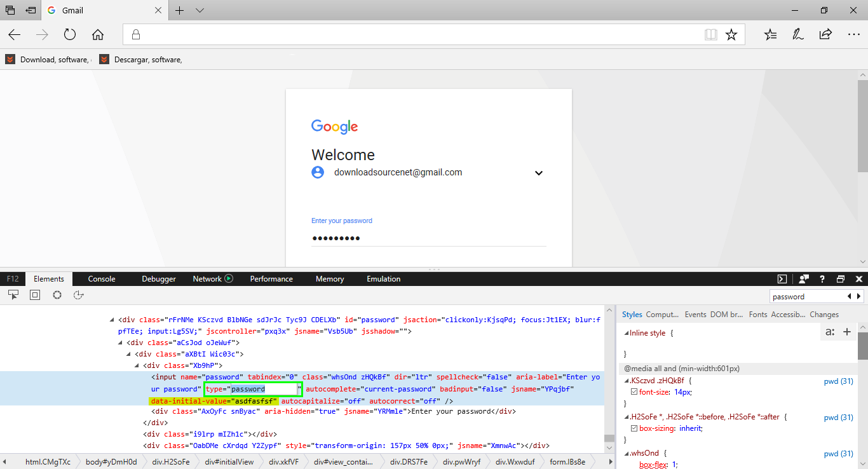The image size is (868, 469).
Task: Open the DOM breakpoints pane tab
Action: pyautogui.click(x=727, y=315)
